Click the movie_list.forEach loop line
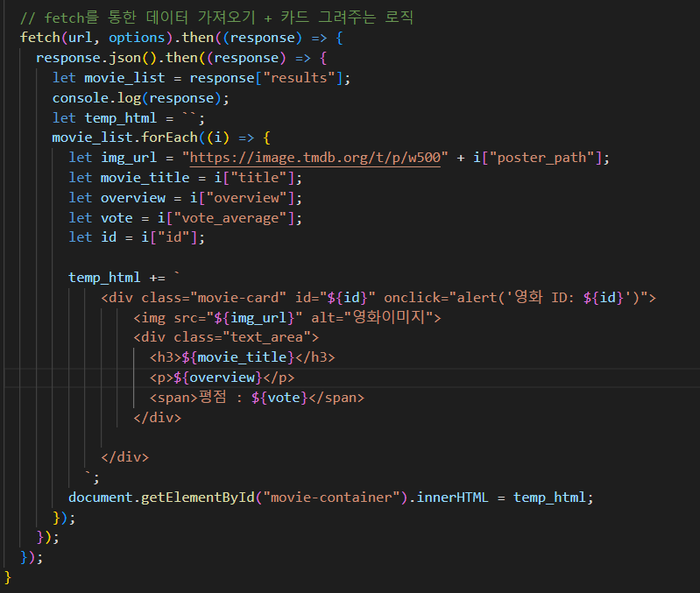Screen dimensions: 700x593 (161, 138)
